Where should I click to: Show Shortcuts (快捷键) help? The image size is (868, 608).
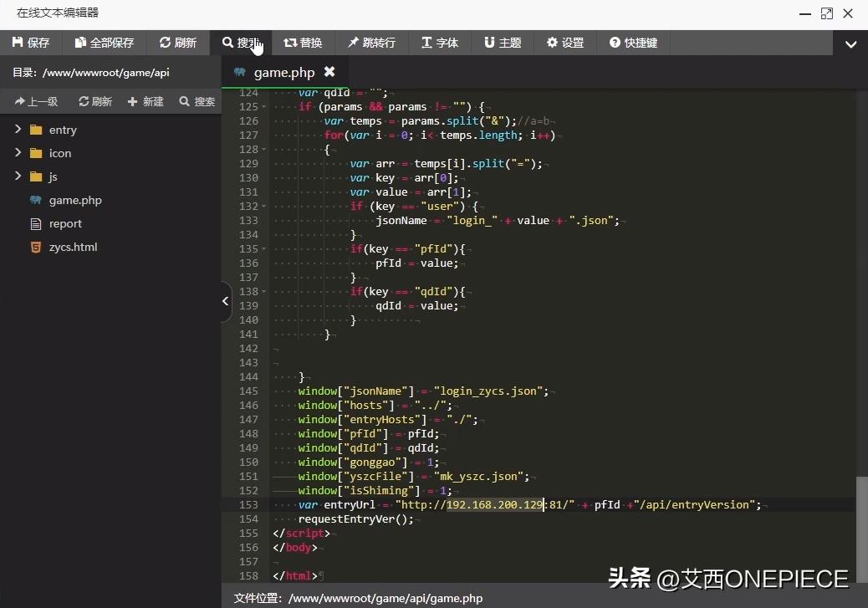point(633,43)
